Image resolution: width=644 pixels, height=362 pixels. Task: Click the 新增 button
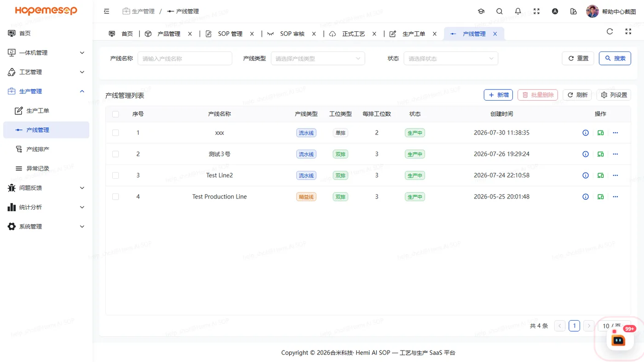coord(498,95)
